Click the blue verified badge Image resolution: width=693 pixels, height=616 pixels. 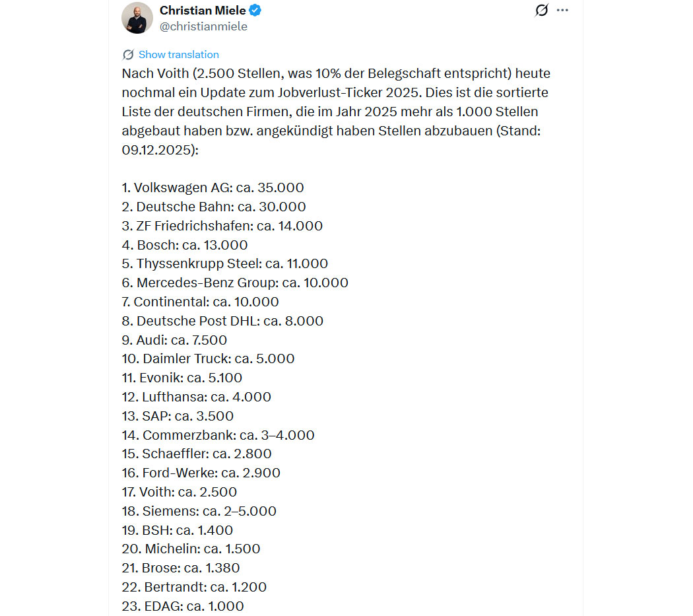pyautogui.click(x=255, y=11)
